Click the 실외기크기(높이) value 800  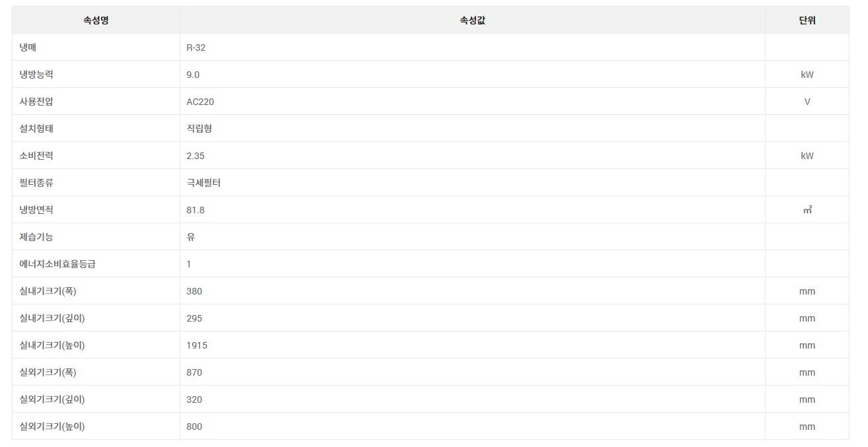click(195, 427)
